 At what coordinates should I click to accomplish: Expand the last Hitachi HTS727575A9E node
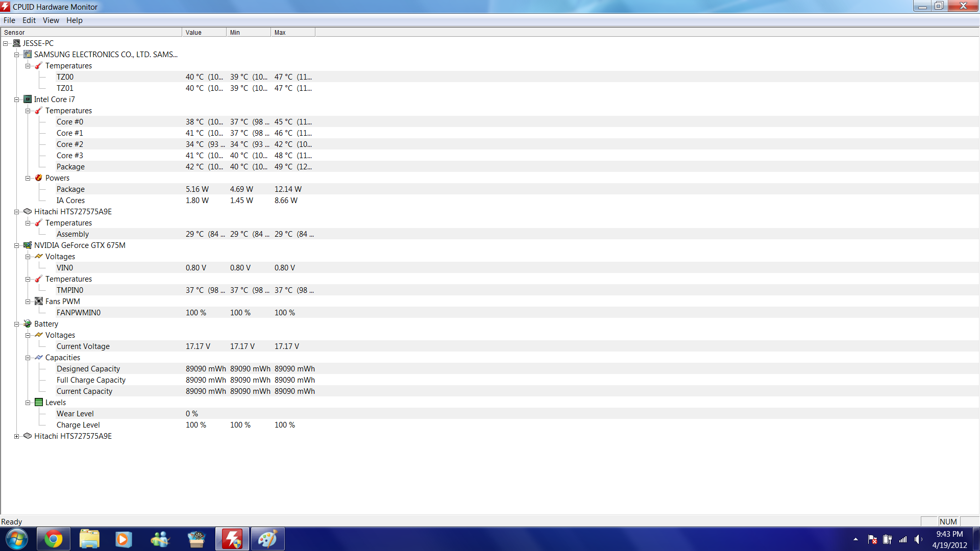(x=17, y=436)
